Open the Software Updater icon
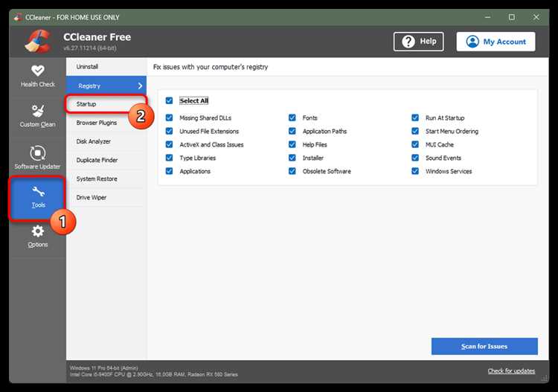Screen dimensions: 558x392 (37, 152)
